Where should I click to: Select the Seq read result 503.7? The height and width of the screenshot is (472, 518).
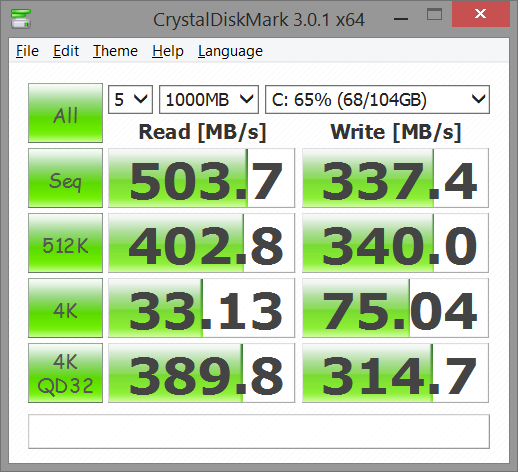(201, 178)
